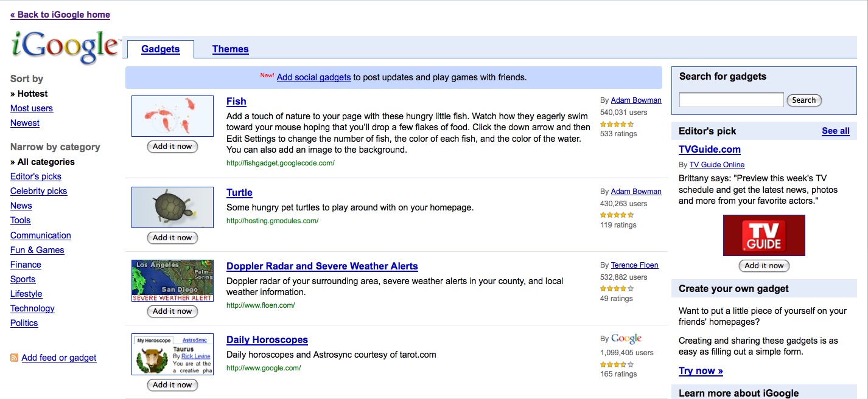Click the Turtle gadget thumbnail
Screen dimensions: 868x399
point(172,207)
